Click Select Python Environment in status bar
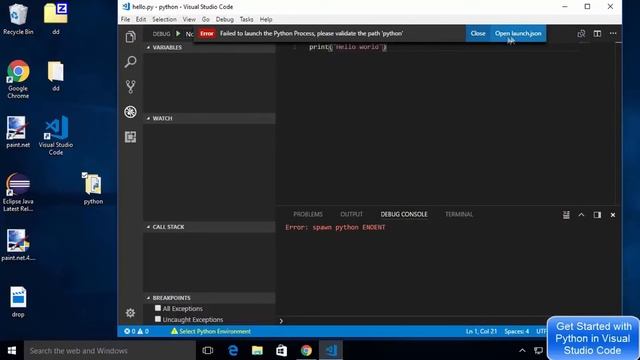640x360 pixels. point(211,331)
